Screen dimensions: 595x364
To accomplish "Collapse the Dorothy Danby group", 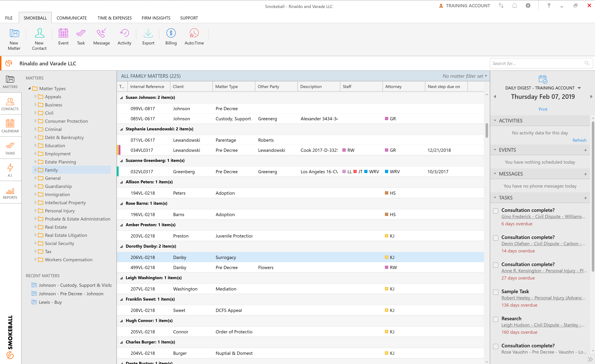I will coord(121,246).
